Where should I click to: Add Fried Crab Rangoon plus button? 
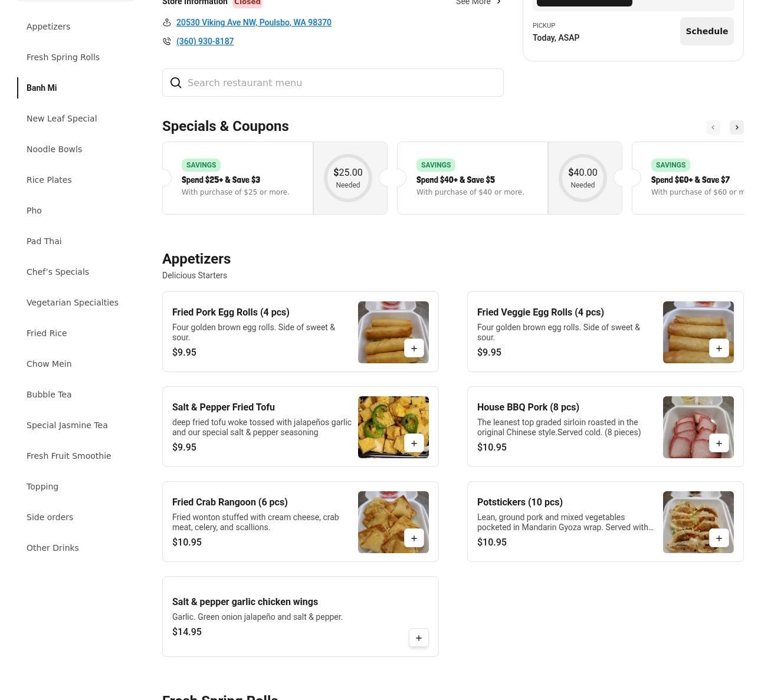pos(414,538)
